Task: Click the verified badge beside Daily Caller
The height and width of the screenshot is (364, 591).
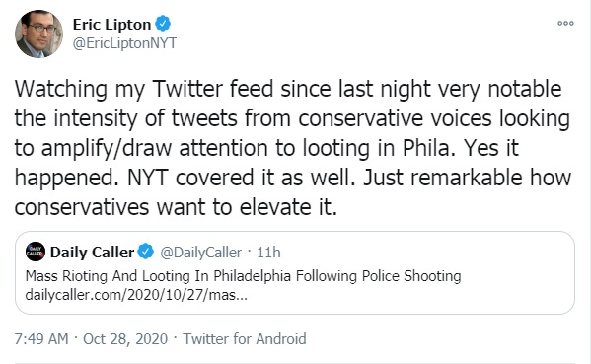Action: (145, 252)
